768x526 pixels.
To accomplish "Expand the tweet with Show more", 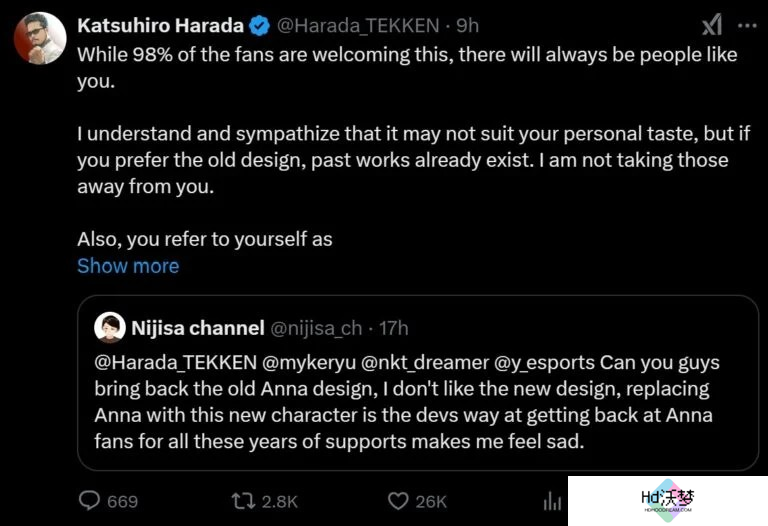I will click(x=128, y=266).
